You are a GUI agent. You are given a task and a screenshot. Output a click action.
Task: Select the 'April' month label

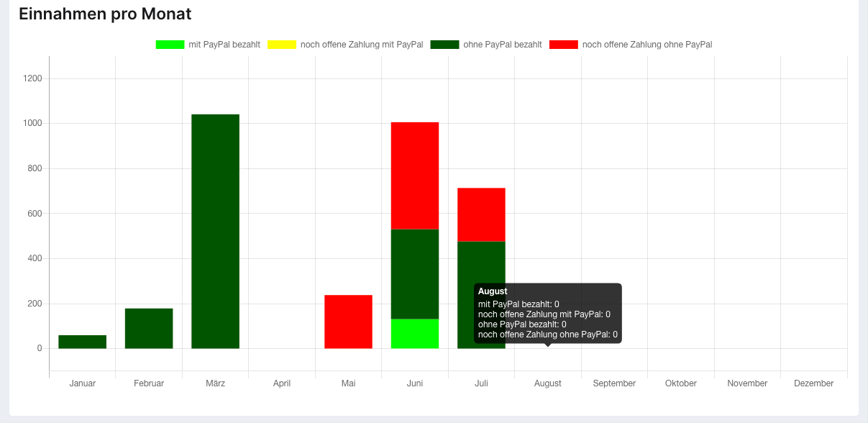282,383
